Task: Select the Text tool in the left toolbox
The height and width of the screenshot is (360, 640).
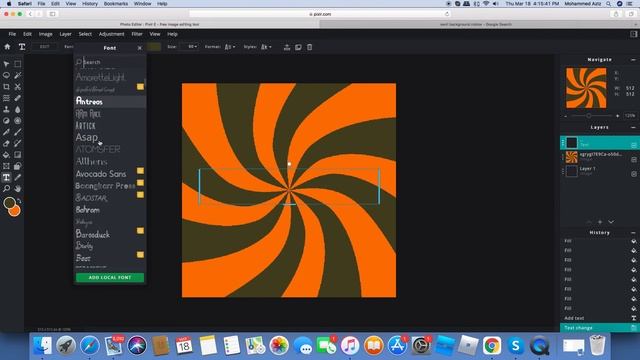Action: pos(6,178)
